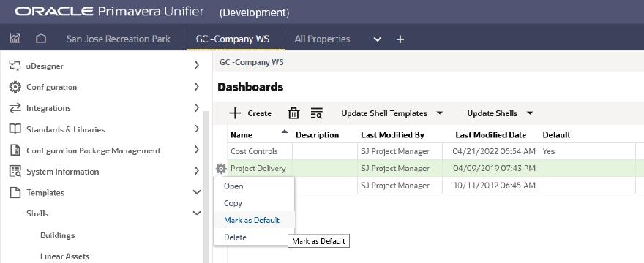Click the plus icon of Create
This screenshot has height=263, width=644.
235,113
